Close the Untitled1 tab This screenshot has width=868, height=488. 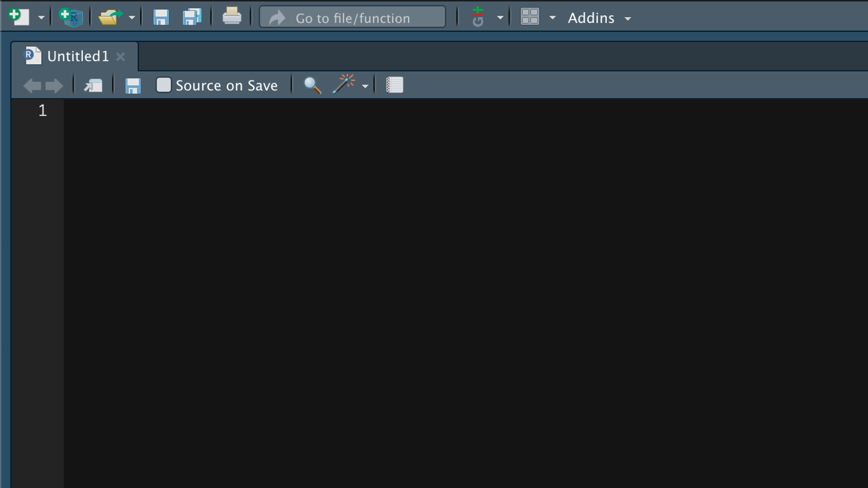(121, 57)
